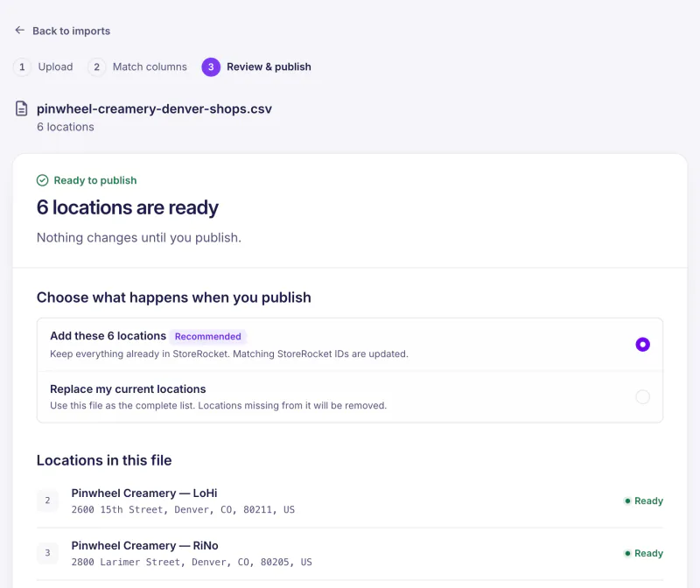Select 'Replace my current locations' radio button
Screen dimensions: 700x588
pos(642,396)
